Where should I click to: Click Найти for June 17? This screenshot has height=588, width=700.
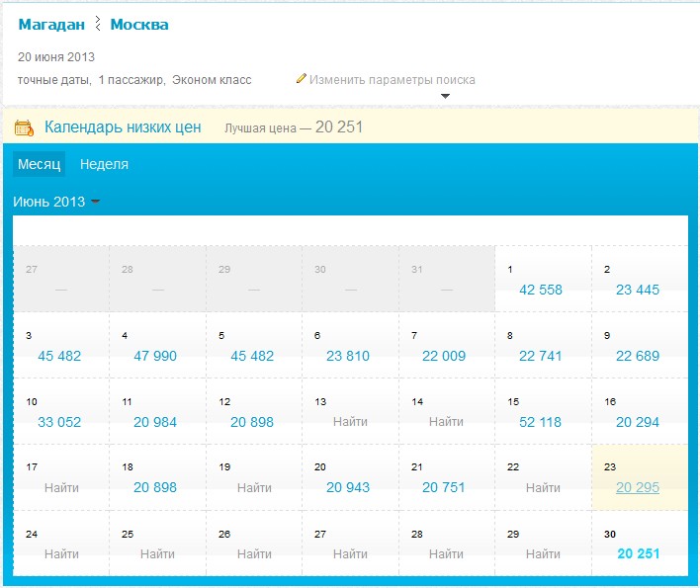coord(61,487)
